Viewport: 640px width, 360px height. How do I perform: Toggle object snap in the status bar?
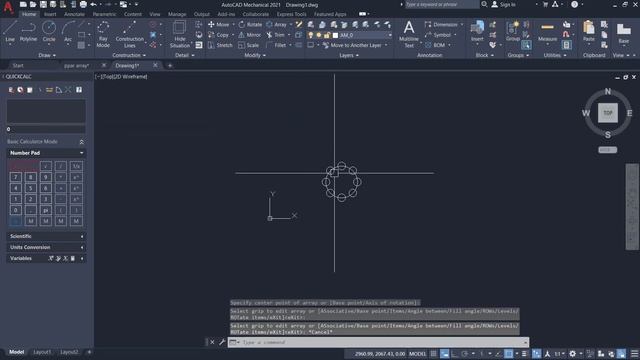509,354
